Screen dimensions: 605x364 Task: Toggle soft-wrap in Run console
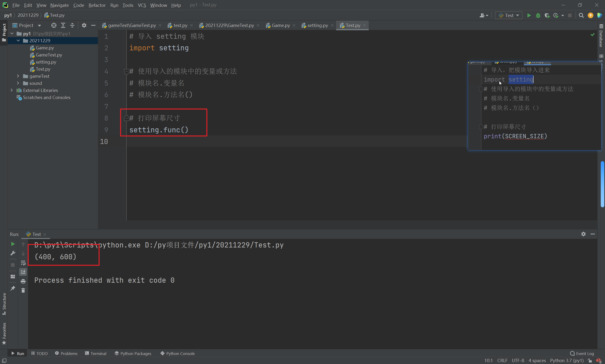click(x=23, y=263)
